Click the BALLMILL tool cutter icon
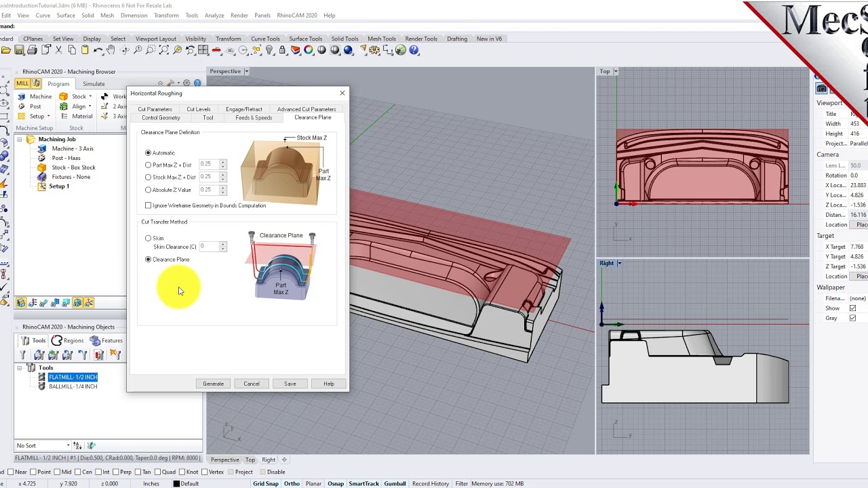Viewport: 868px width, 488px height. pos(42,386)
